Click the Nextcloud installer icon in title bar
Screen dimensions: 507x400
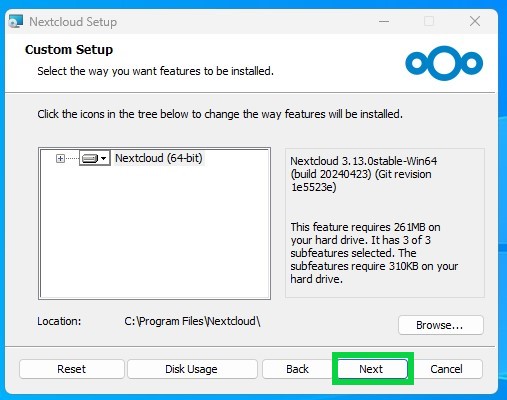point(16,21)
